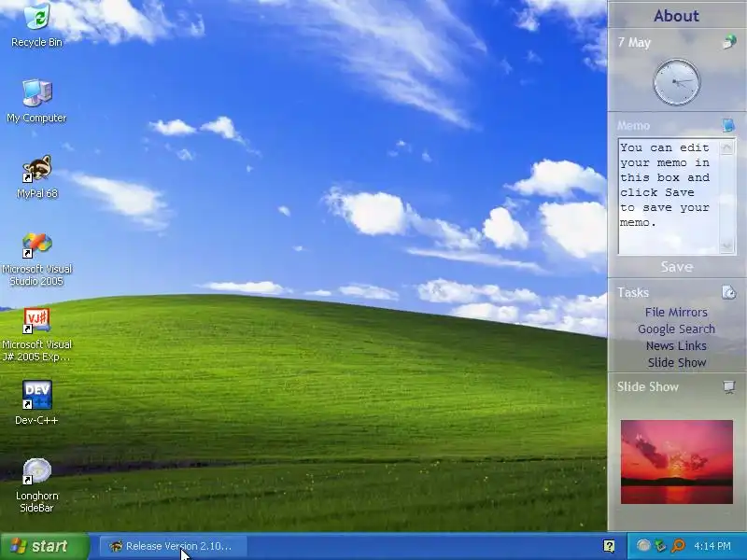The image size is (747, 560).
Task: Click the Memo panel title
Action: click(x=633, y=126)
